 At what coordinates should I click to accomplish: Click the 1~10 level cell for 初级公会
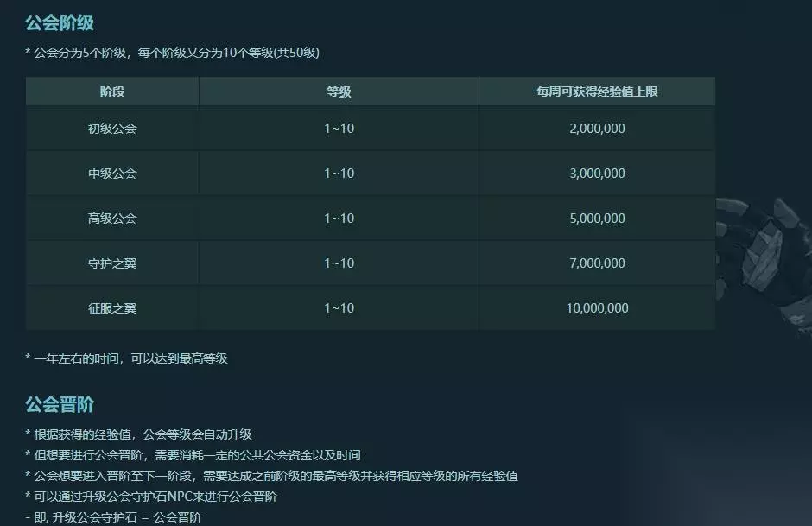pos(339,129)
